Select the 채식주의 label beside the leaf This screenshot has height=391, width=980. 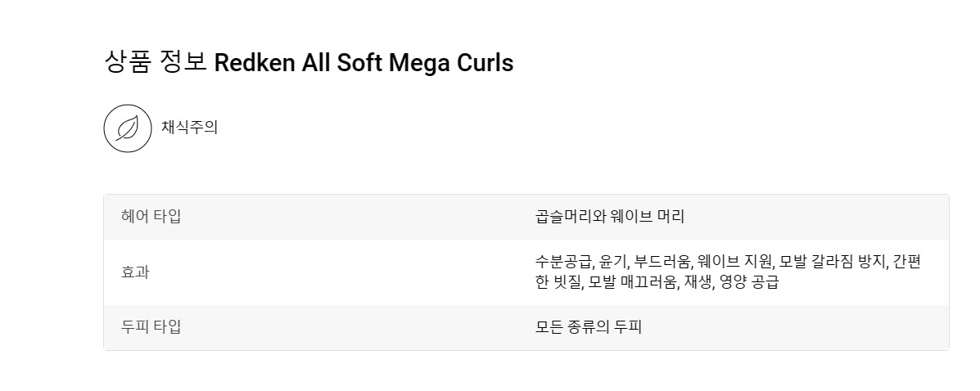(x=189, y=128)
